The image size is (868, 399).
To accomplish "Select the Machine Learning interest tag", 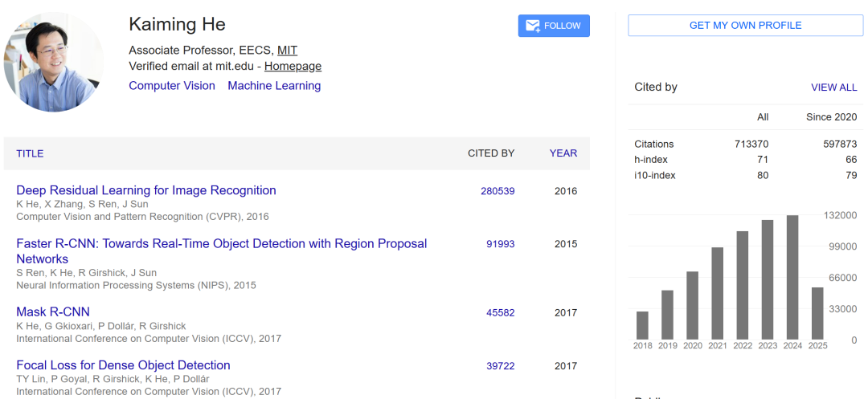I will pos(274,86).
